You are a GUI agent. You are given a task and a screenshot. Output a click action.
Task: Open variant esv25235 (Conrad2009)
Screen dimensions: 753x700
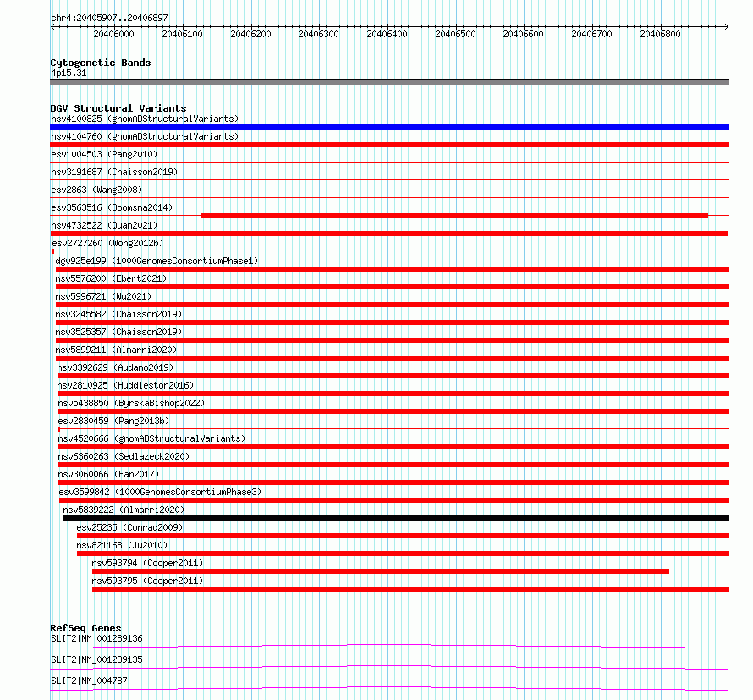coord(129,527)
